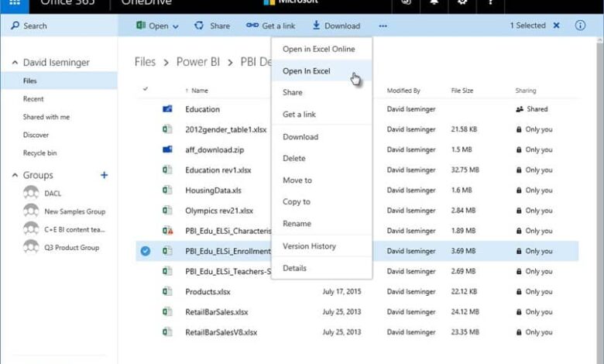The image size is (604, 364).
Task: Click the Education rev1.xlsx Excel icon
Action: pos(167,170)
